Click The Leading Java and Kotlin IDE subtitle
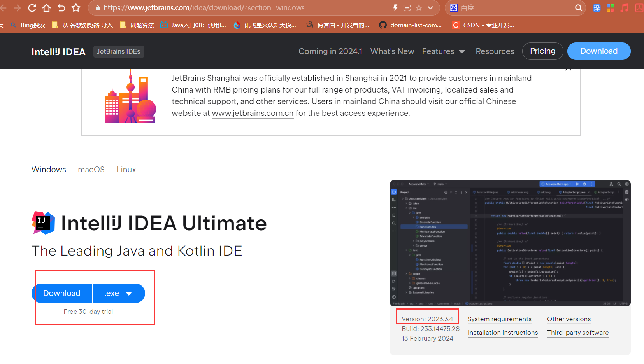The width and height of the screenshot is (644, 364). click(x=137, y=251)
